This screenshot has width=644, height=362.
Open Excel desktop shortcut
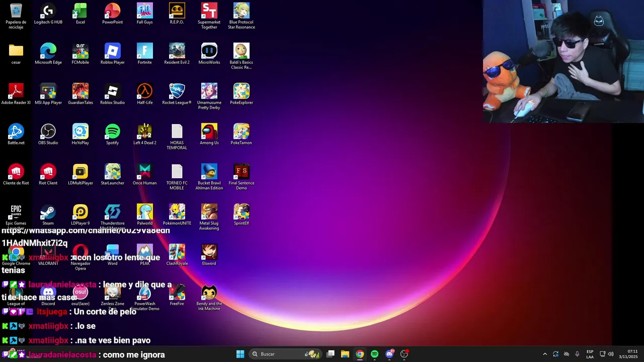80,14
